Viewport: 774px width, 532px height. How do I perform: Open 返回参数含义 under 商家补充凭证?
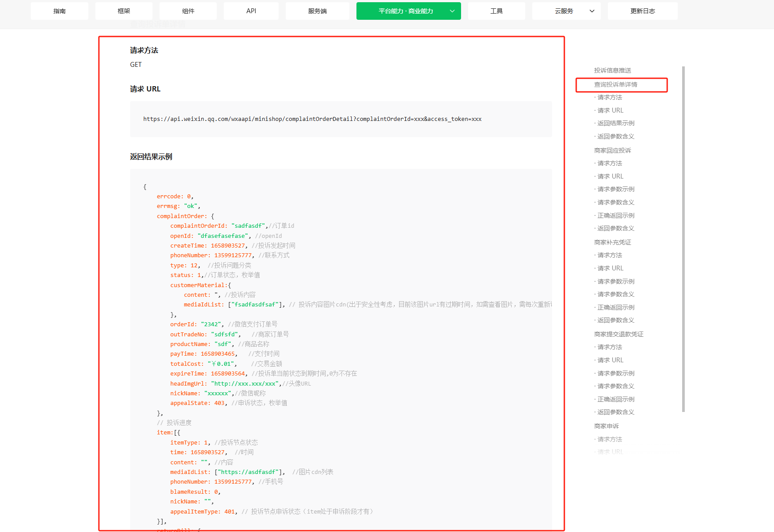coord(616,320)
